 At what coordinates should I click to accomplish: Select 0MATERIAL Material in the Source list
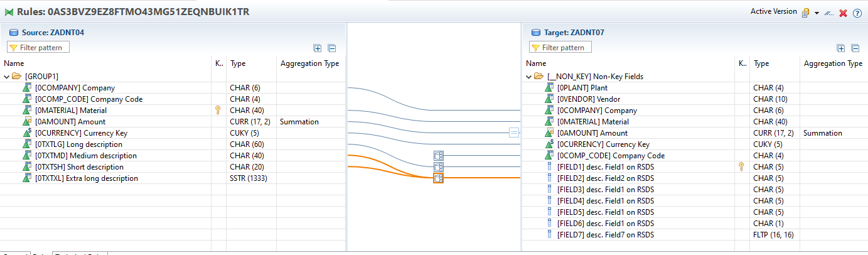coord(70,111)
